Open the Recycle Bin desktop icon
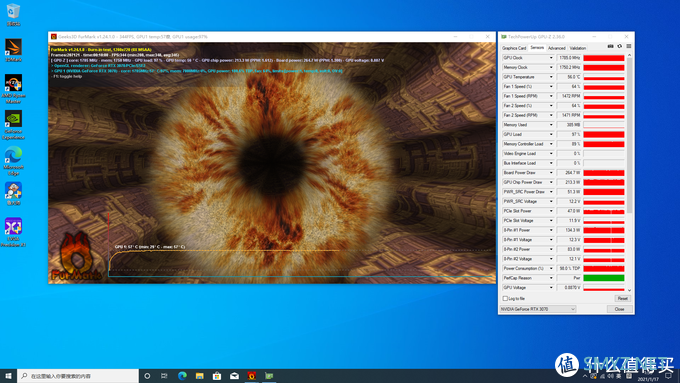This screenshot has width=680, height=383. (x=13, y=14)
